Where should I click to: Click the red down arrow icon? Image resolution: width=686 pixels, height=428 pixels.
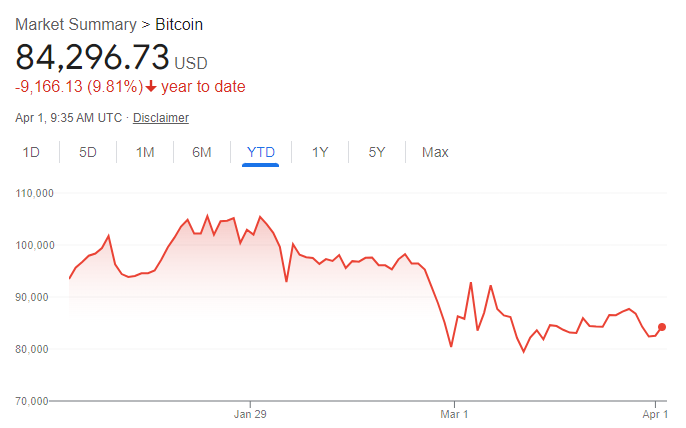click(x=151, y=87)
